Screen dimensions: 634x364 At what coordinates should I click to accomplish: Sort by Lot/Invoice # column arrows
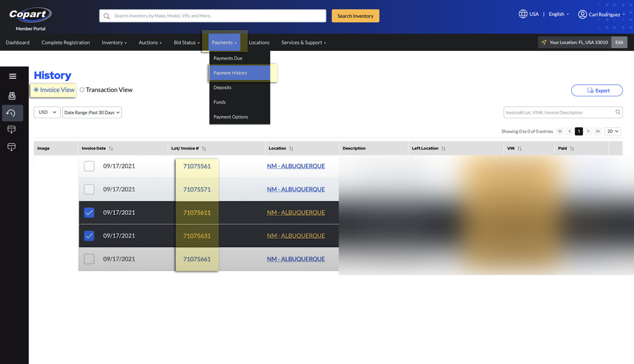204,149
